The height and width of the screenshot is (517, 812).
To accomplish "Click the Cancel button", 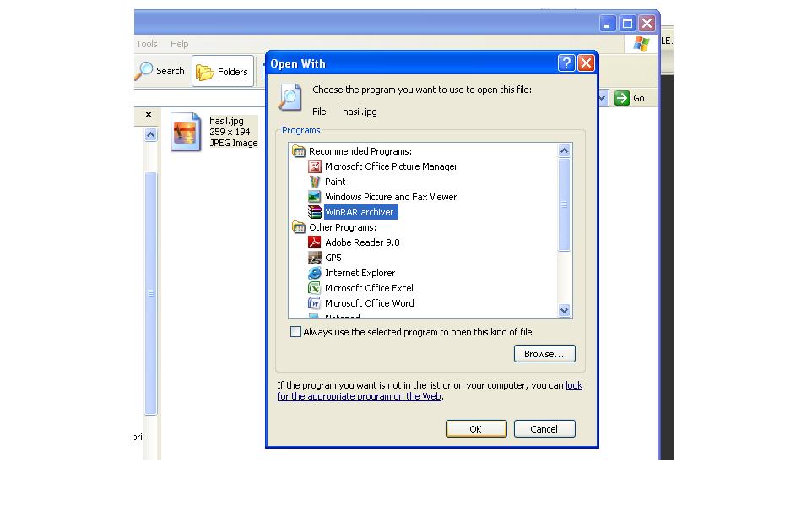I will click(x=544, y=429).
